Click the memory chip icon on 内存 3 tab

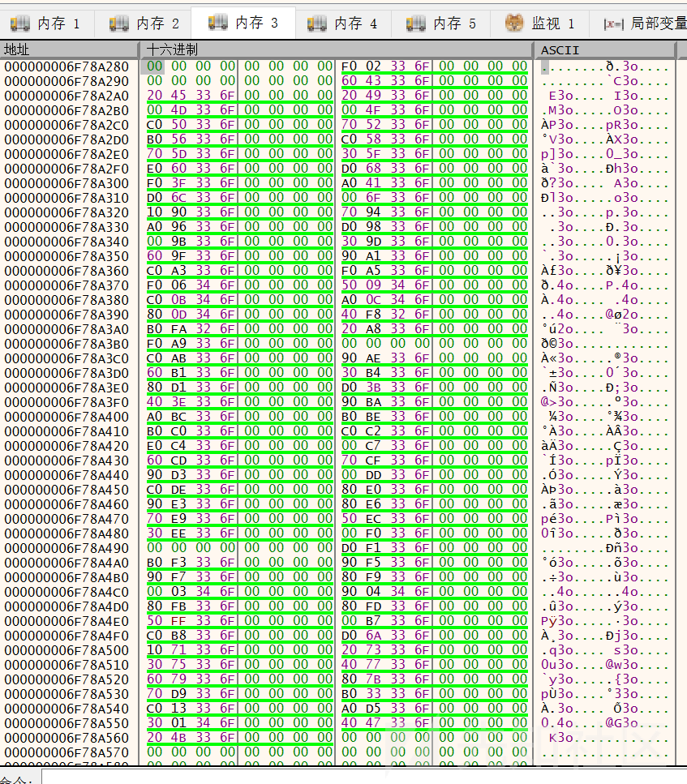218,23
